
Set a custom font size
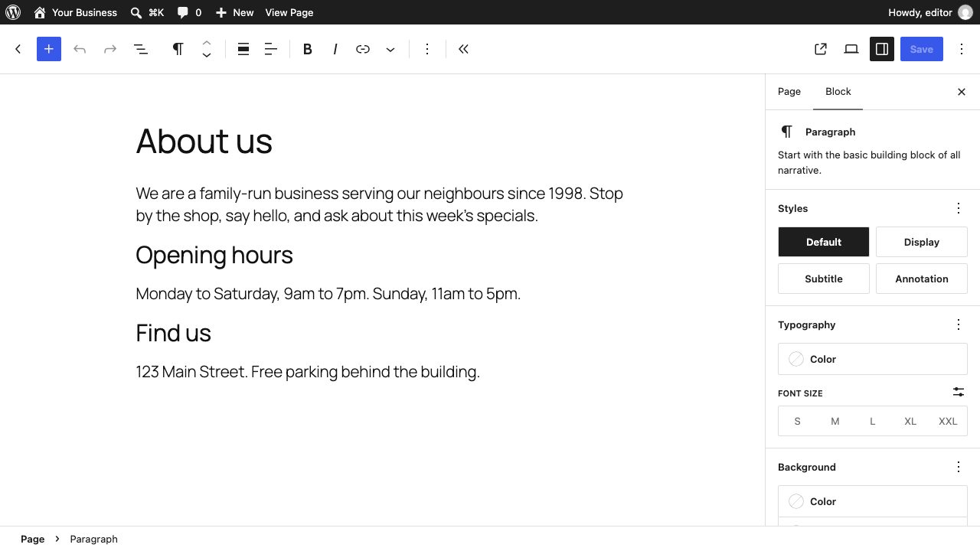tap(959, 392)
